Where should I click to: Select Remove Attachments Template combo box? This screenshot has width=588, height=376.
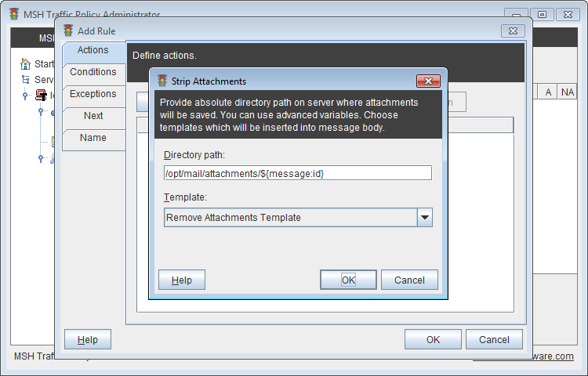point(298,218)
